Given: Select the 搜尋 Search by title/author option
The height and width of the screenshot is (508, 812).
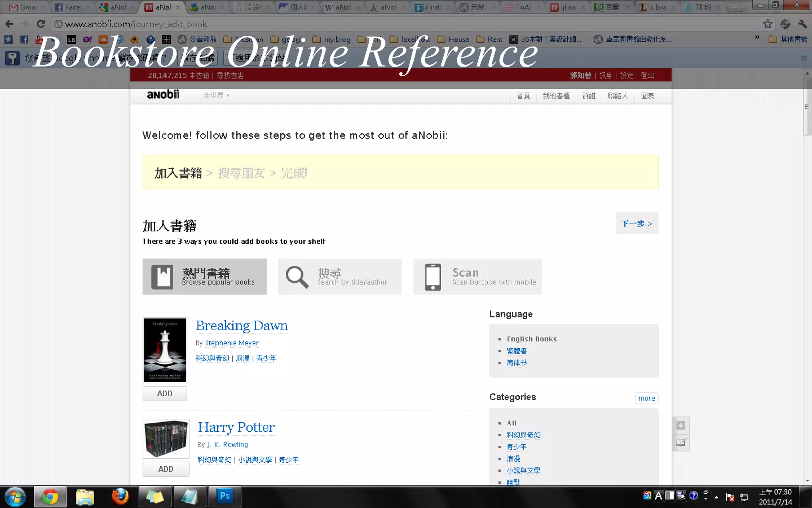Looking at the screenshot, I should tap(340, 277).
